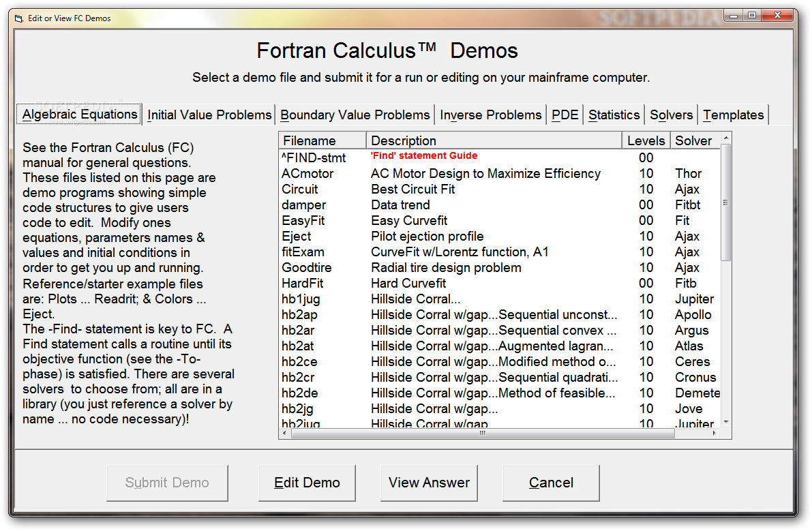Screen dimensions: 812x531
Task: Click the View Answer button
Action: (429, 483)
